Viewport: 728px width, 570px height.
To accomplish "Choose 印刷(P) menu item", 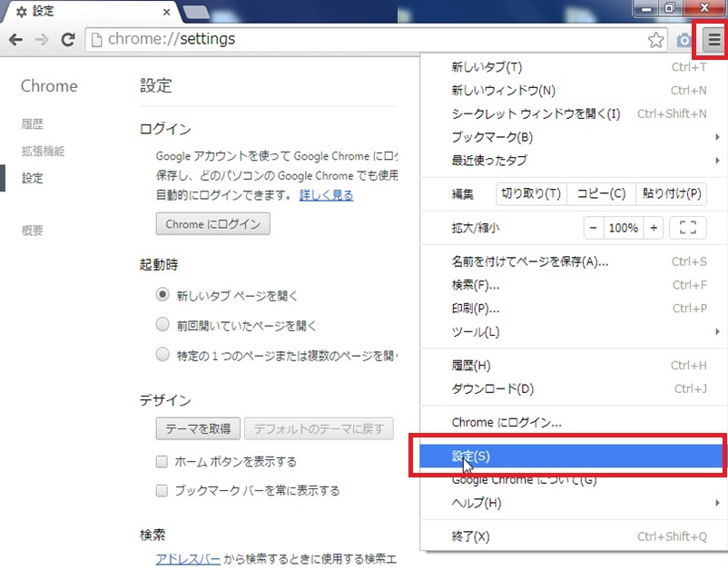I will pyautogui.click(x=573, y=309).
